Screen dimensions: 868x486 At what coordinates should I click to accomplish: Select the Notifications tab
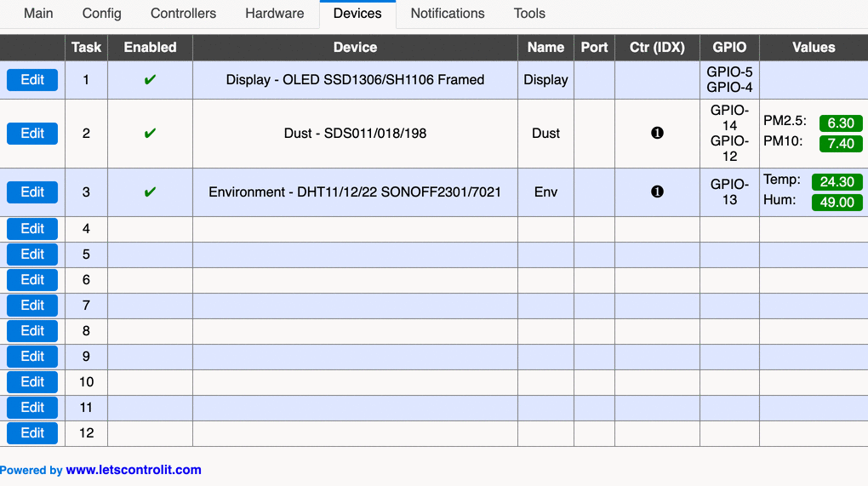pyautogui.click(x=448, y=14)
